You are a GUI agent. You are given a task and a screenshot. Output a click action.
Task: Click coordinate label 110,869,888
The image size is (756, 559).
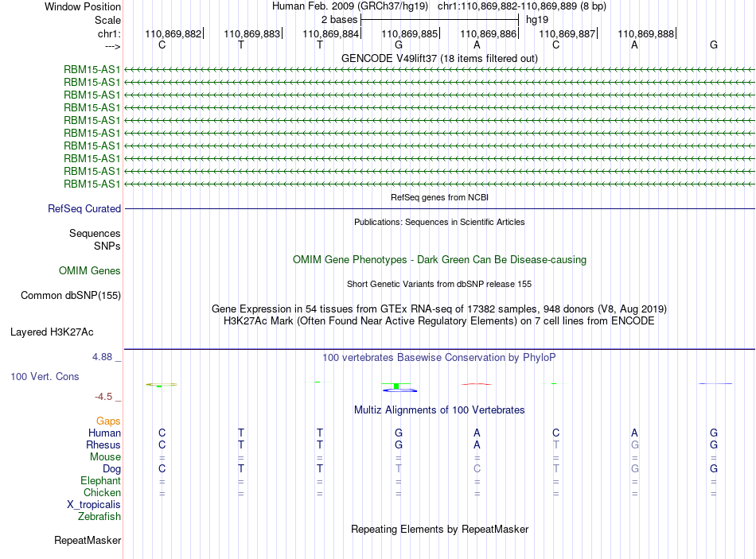(x=646, y=33)
